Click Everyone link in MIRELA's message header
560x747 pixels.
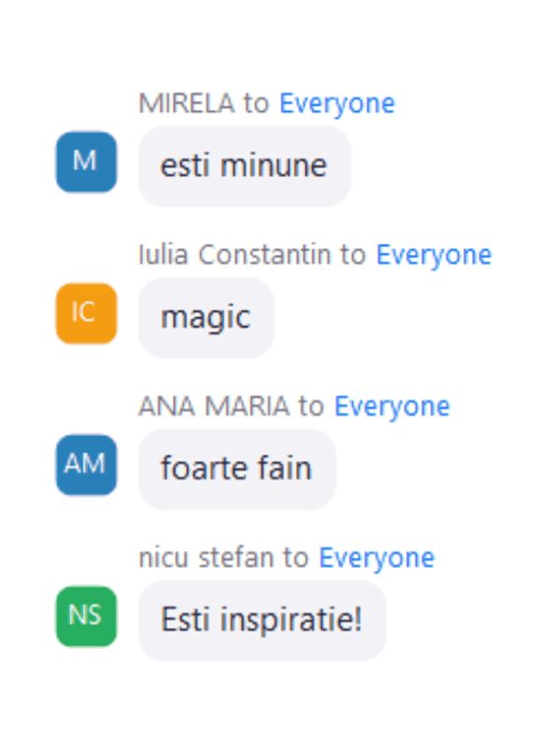coord(337,104)
